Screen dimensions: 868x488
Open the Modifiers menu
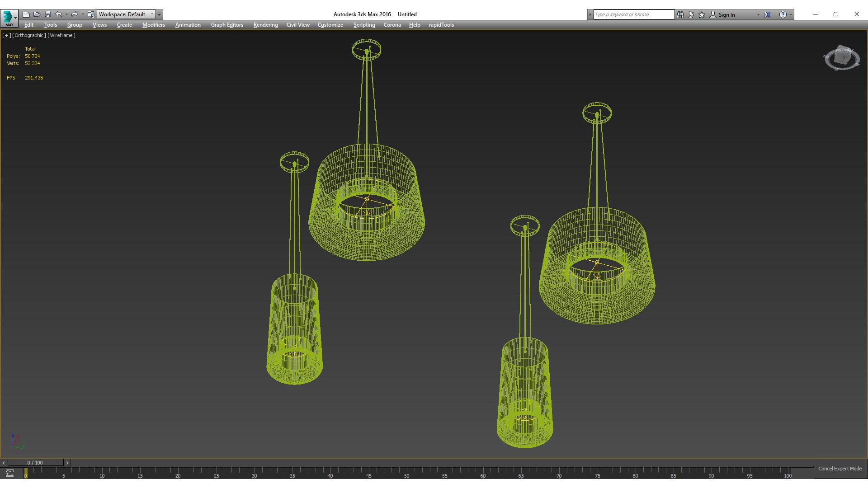(154, 25)
